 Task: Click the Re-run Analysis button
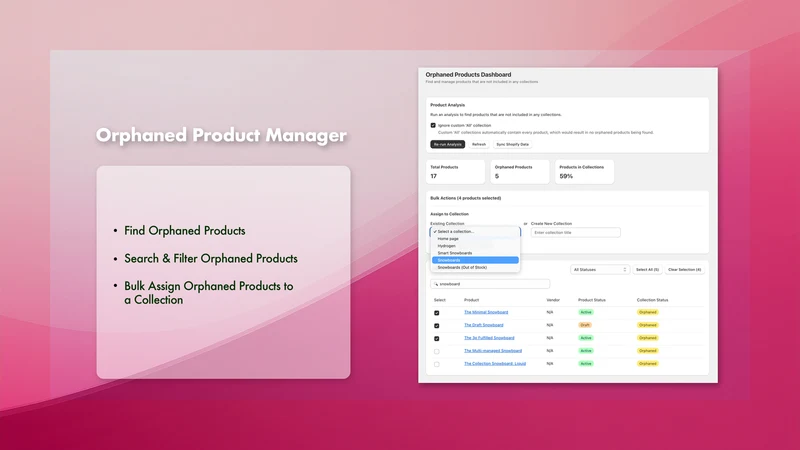point(447,144)
